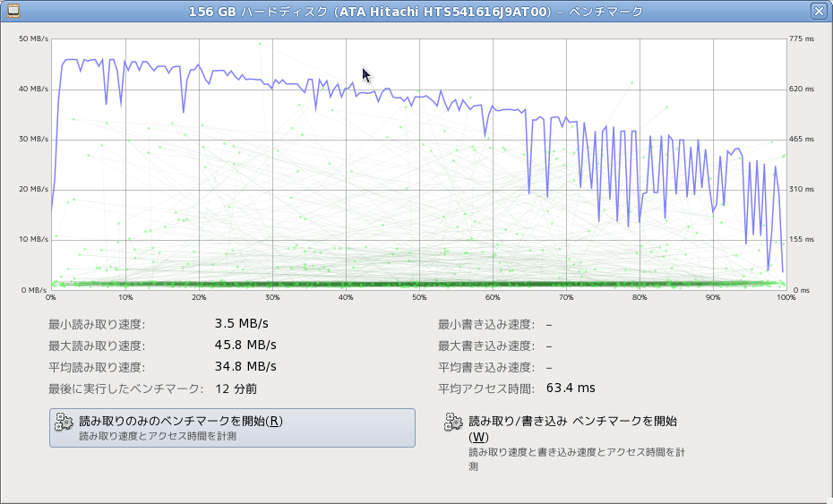Click the gears icon of read/write benchmark
The image size is (833, 504).
pyautogui.click(x=453, y=422)
